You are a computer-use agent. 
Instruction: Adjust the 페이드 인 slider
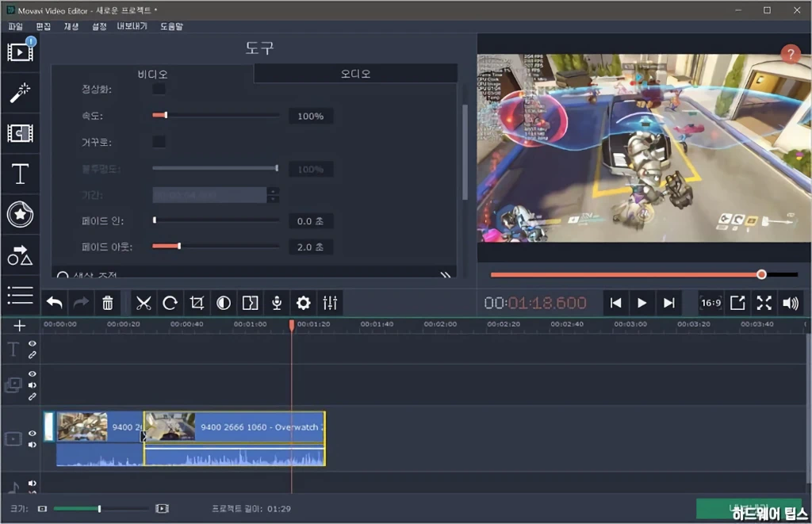pyautogui.click(x=155, y=220)
